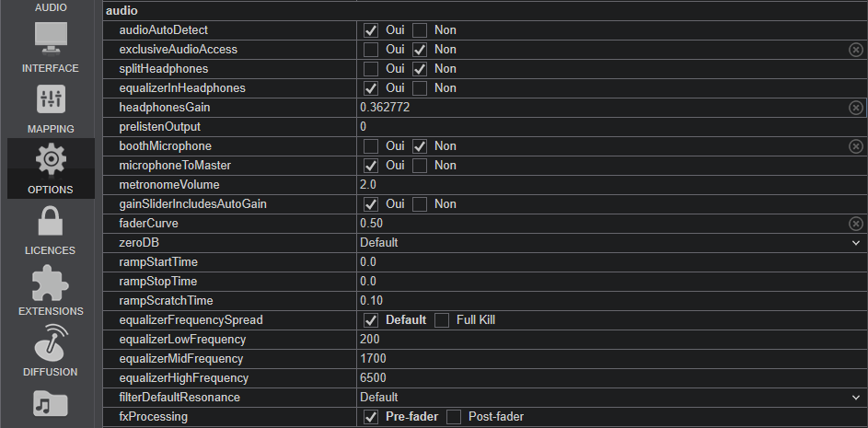This screenshot has width=868, height=428.
Task: Enable splitHeadphones Oui checkbox
Action: click(371, 69)
